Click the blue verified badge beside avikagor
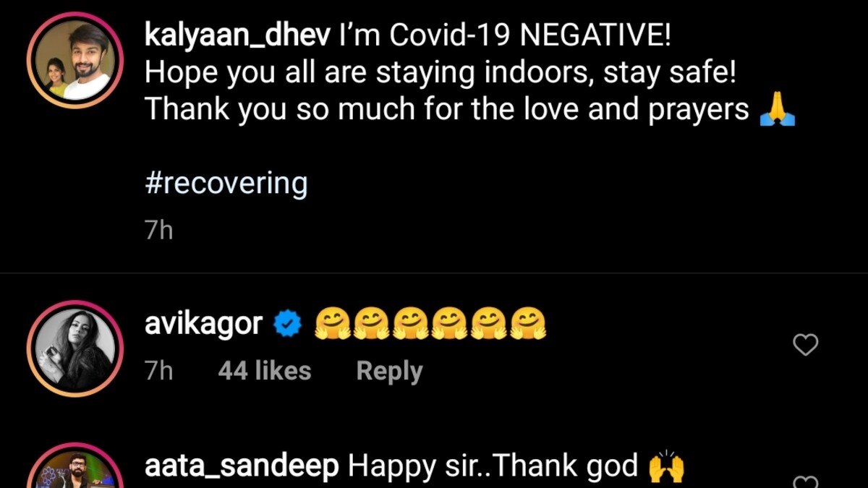This screenshot has width=868, height=488. (287, 325)
